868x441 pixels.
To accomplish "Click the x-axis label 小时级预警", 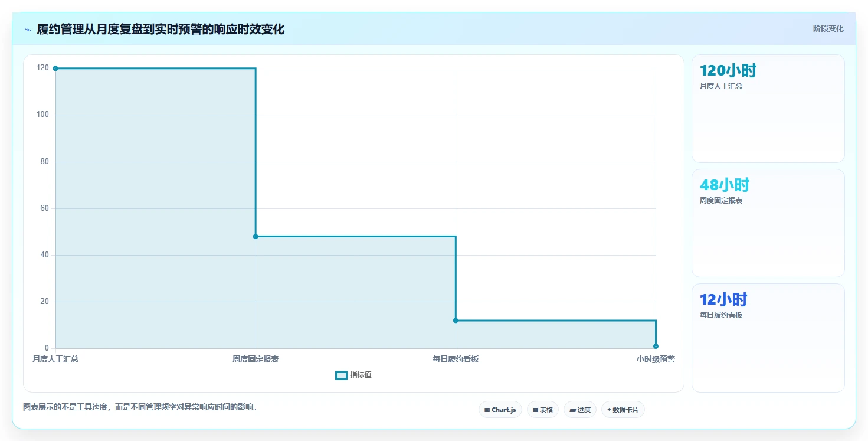I will point(656,359).
